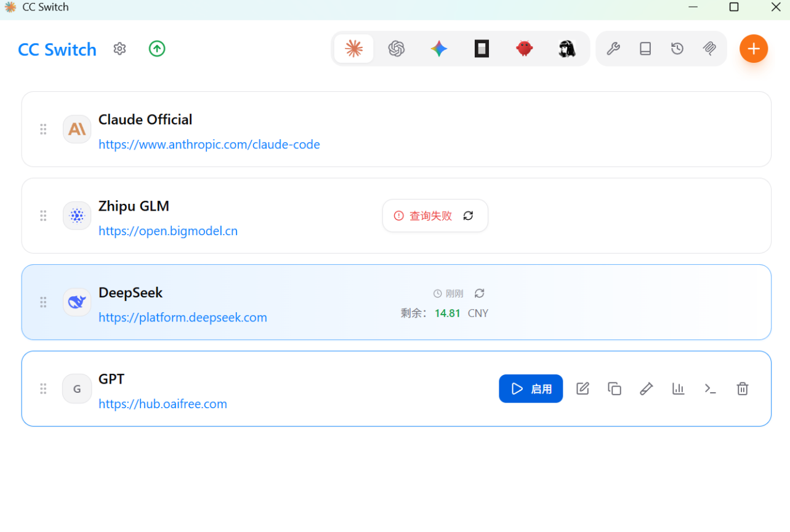Retry the failed Zhipu GLM query

[x=469, y=216]
